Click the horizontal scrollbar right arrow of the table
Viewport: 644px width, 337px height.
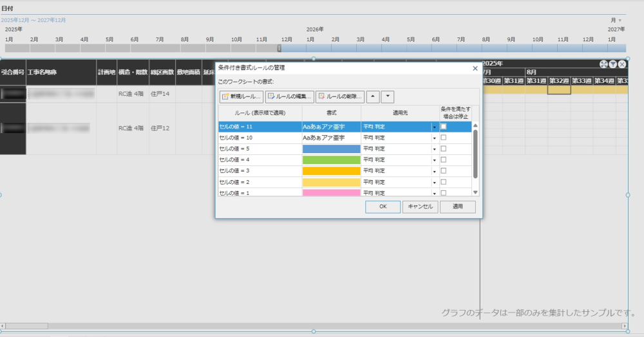pos(625,326)
